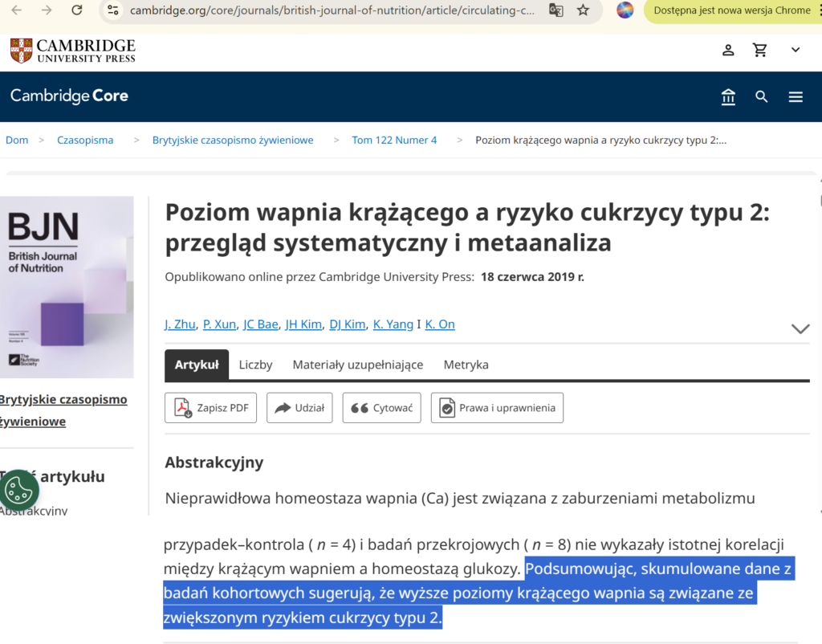
Task: Go to Tom 122 Numer 4 breadcrumb
Action: pyautogui.click(x=394, y=140)
